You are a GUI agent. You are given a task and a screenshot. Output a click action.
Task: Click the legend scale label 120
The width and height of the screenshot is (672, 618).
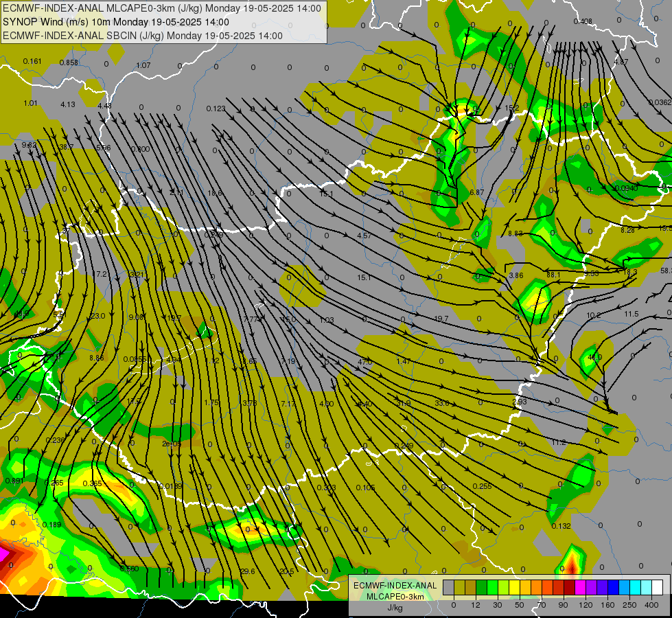[586, 605]
